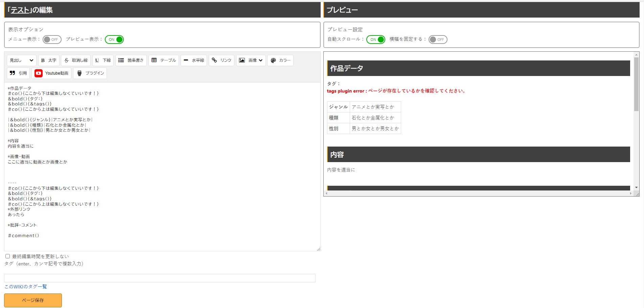Image resolution: width=644 pixels, height=308 pixels.
Task: Click the tag input field
Action: point(160,278)
